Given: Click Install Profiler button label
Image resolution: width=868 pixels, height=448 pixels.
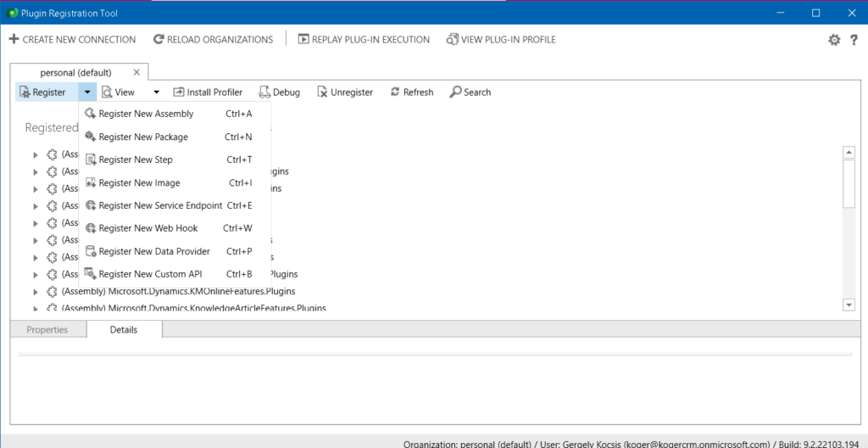Looking at the screenshot, I should 214,92.
